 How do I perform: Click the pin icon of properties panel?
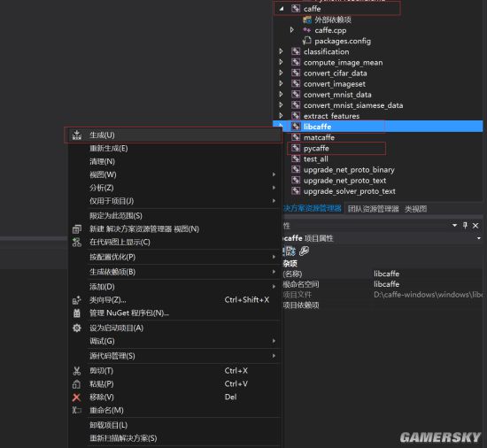coord(465,225)
